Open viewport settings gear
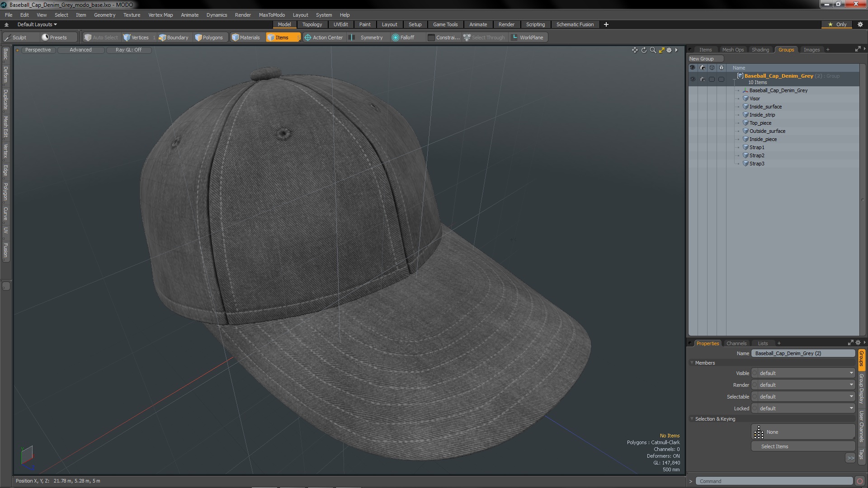The width and height of the screenshot is (868, 488). 669,50
